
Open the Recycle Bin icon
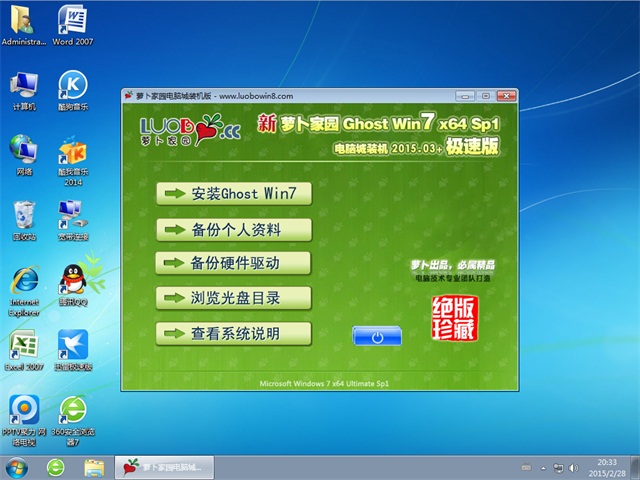click(23, 217)
